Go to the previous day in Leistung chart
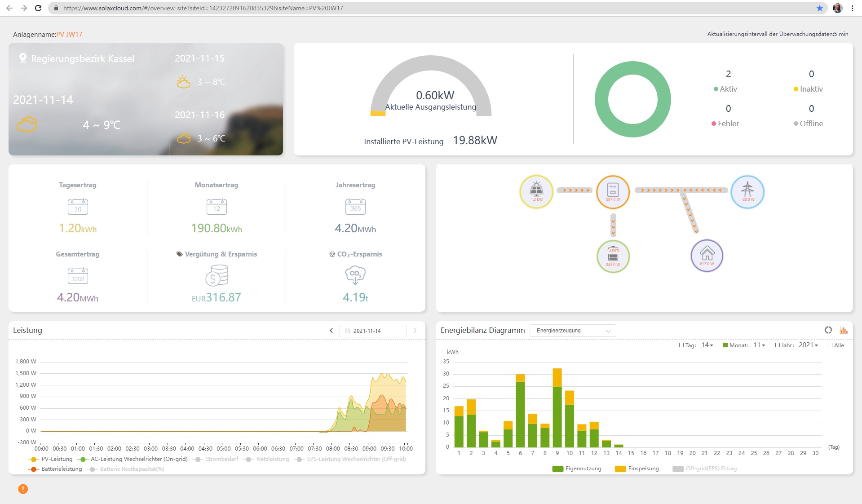 coord(331,331)
